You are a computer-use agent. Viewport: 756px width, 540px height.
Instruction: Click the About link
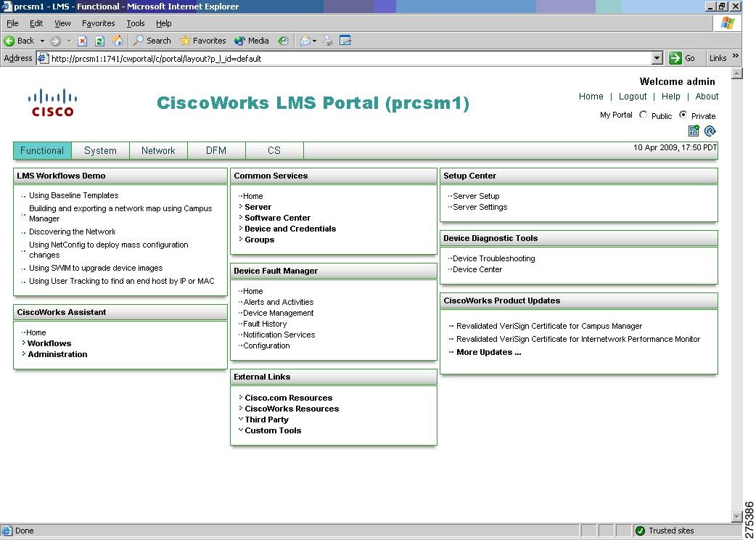click(x=707, y=97)
